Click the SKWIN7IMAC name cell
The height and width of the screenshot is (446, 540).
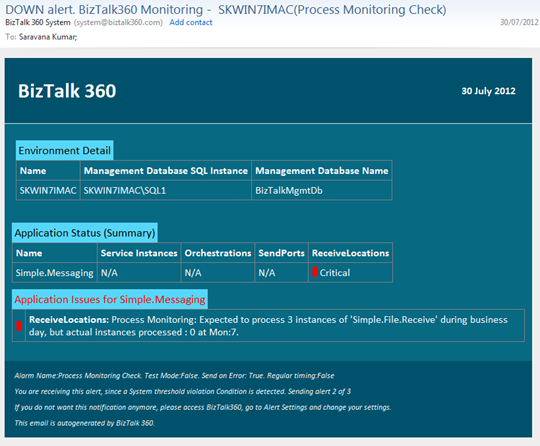tap(48, 190)
